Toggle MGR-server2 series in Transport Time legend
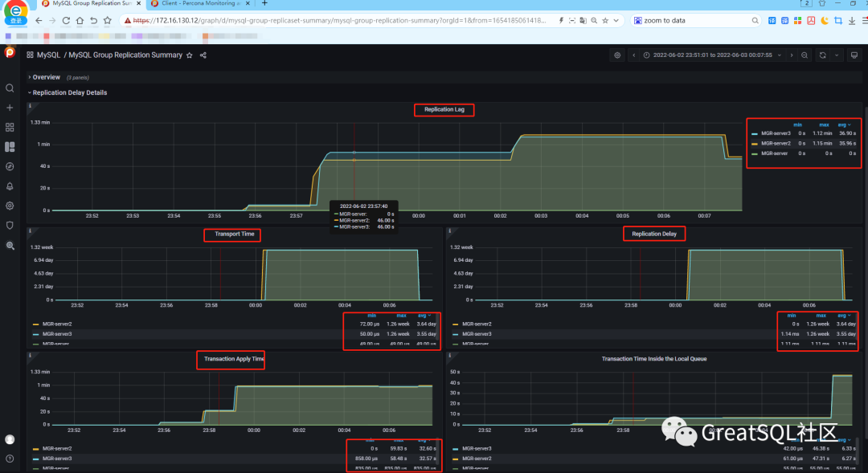This screenshot has width=868, height=473. (56, 324)
